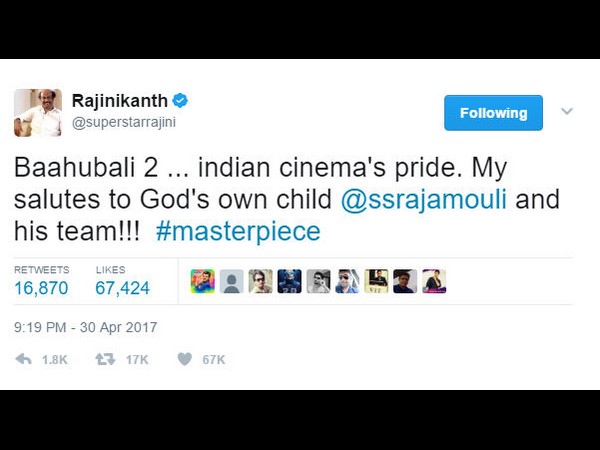Click the blue verified badge

click(x=180, y=101)
